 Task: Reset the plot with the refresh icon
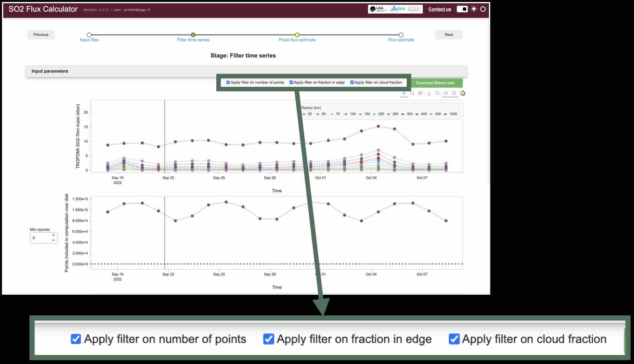coord(437,93)
